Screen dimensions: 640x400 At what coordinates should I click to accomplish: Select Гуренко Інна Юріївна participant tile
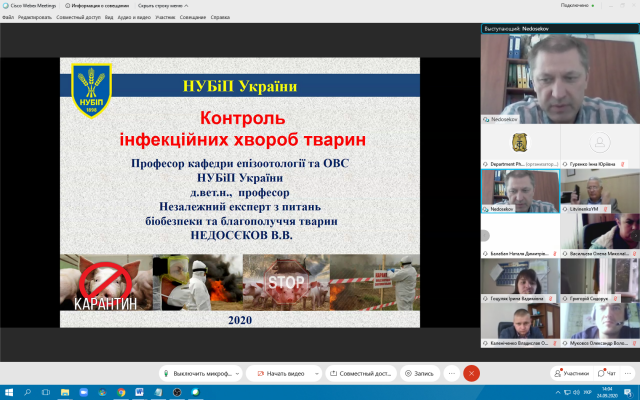(x=600, y=147)
